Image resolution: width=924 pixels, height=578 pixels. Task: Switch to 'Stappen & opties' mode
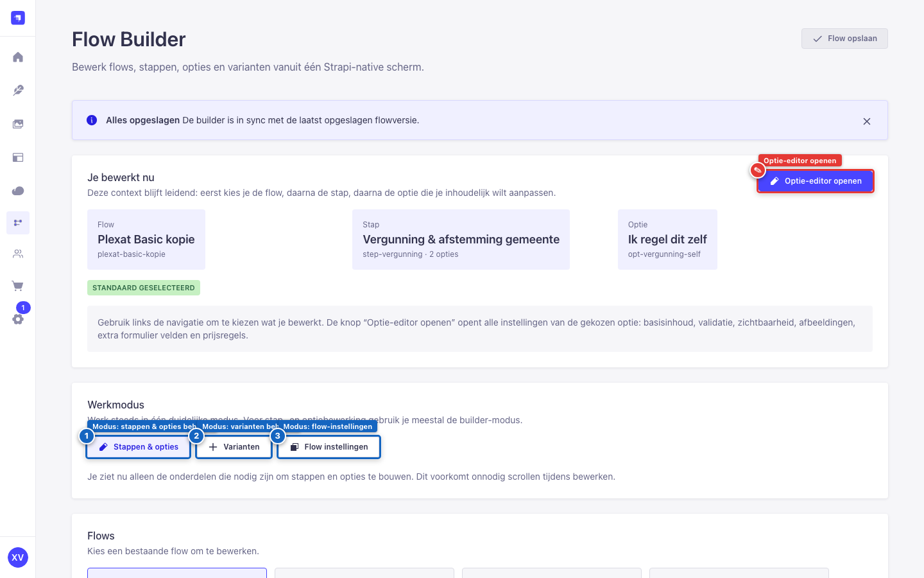(139, 447)
